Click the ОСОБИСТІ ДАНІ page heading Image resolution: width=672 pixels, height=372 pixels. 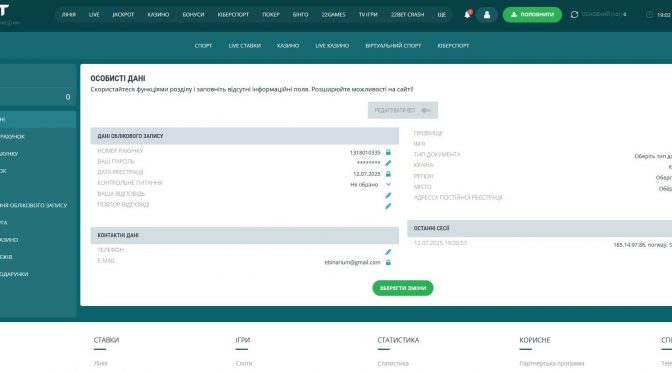coord(117,78)
